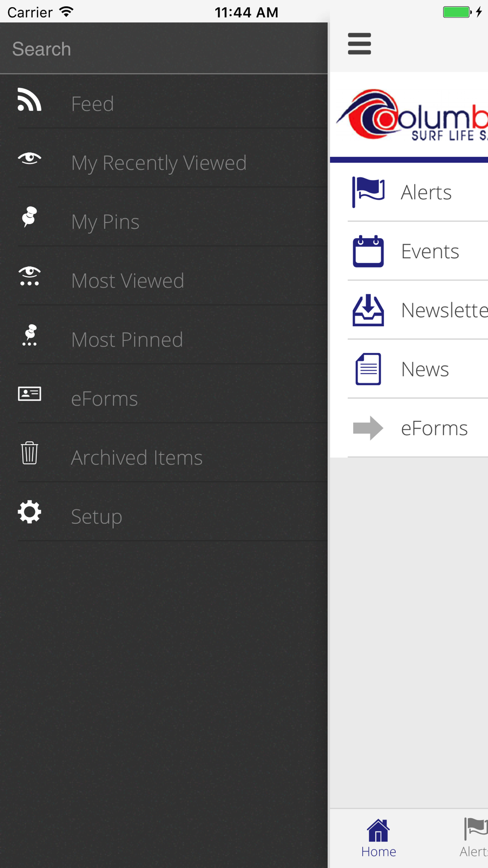
Task: Tap the Setup gear icon
Action: coord(29,512)
